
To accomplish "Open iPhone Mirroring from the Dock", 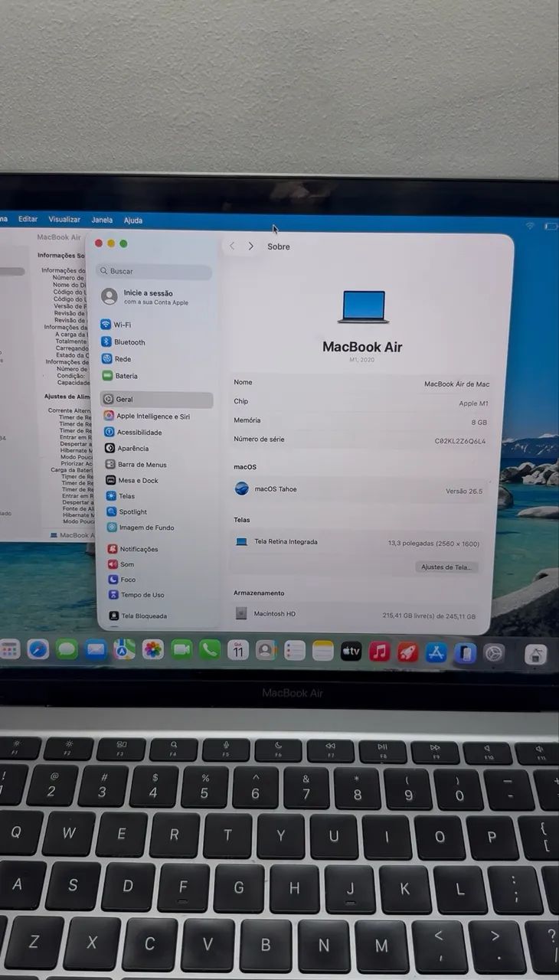I will click(x=465, y=653).
